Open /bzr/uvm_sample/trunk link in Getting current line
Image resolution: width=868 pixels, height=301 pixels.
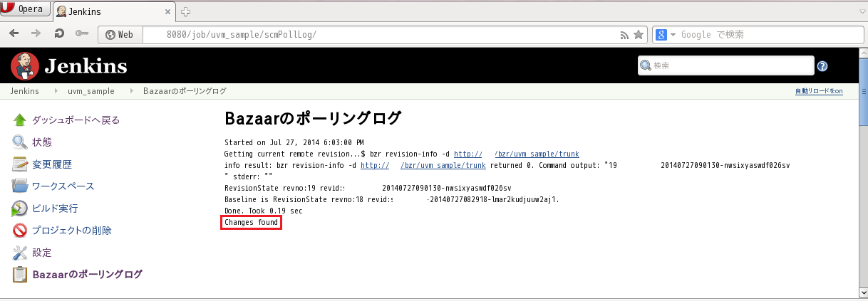click(x=537, y=154)
